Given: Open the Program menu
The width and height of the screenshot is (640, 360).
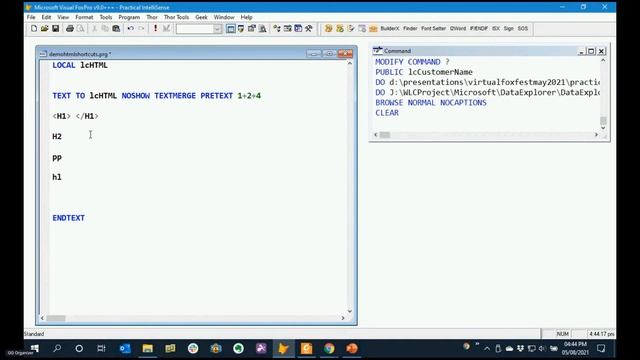Looking at the screenshot, I should pyautogui.click(x=129, y=17).
